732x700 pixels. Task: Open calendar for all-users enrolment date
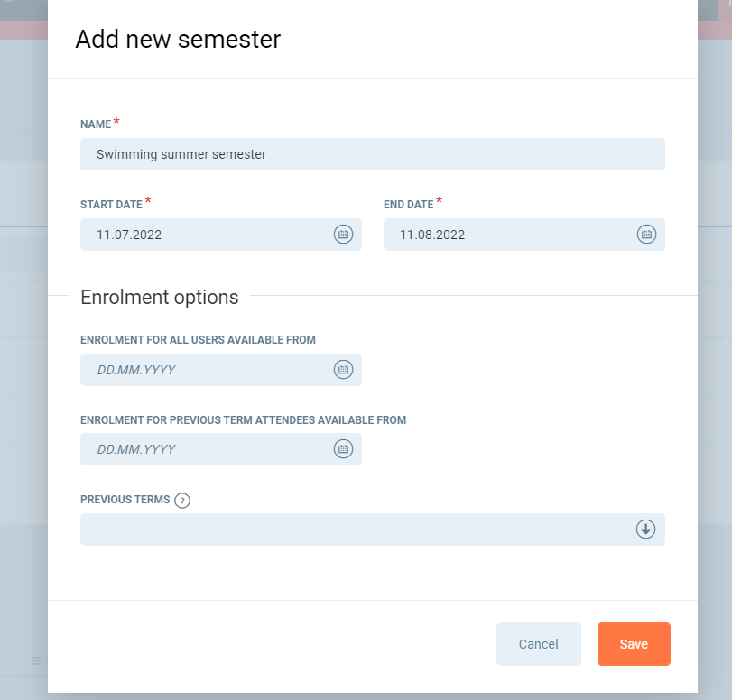coord(343,370)
